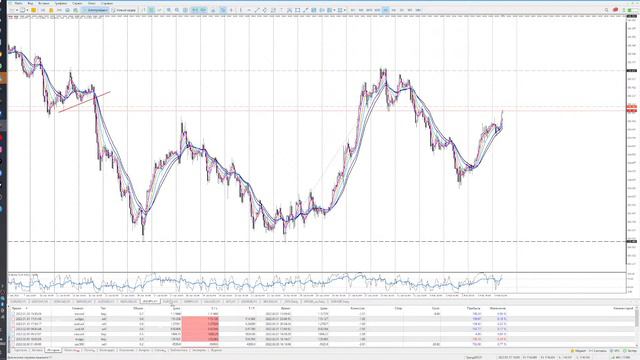Open the Вид menu
This screenshot has height=360, width=640.
(30, 3)
